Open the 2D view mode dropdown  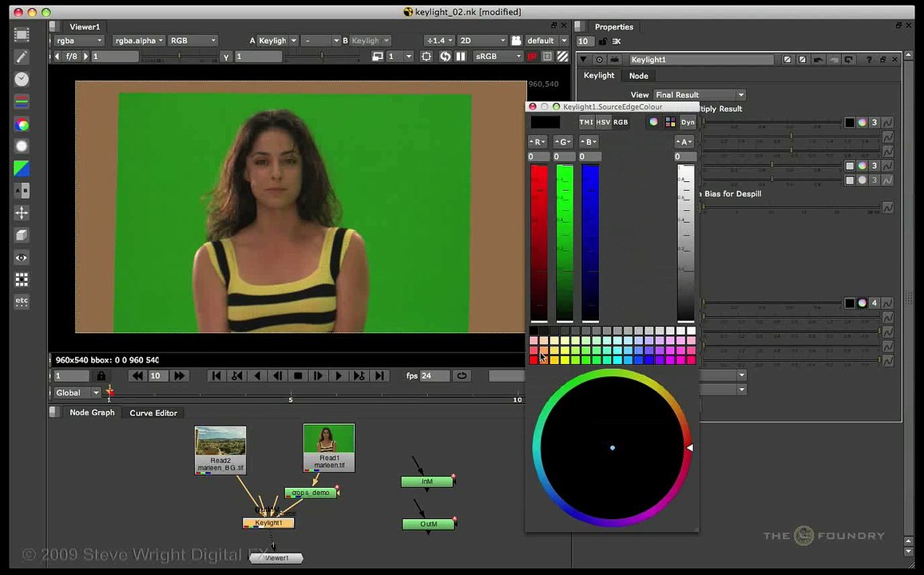pos(482,41)
